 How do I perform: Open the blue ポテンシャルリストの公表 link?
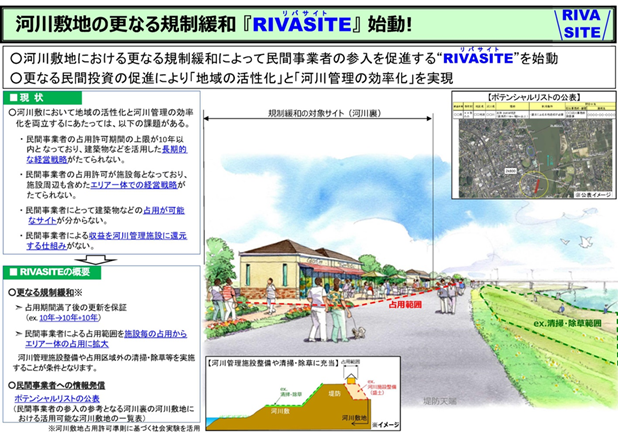[x=57, y=398]
